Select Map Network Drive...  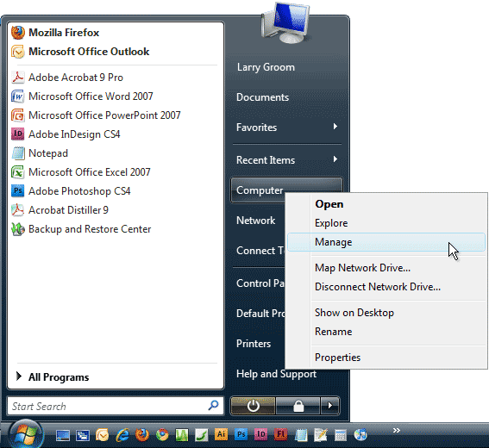pyautogui.click(x=386, y=268)
